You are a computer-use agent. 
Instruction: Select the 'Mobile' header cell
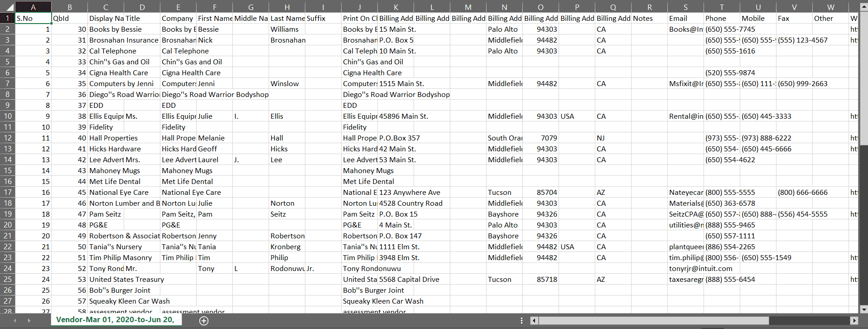tap(758, 18)
